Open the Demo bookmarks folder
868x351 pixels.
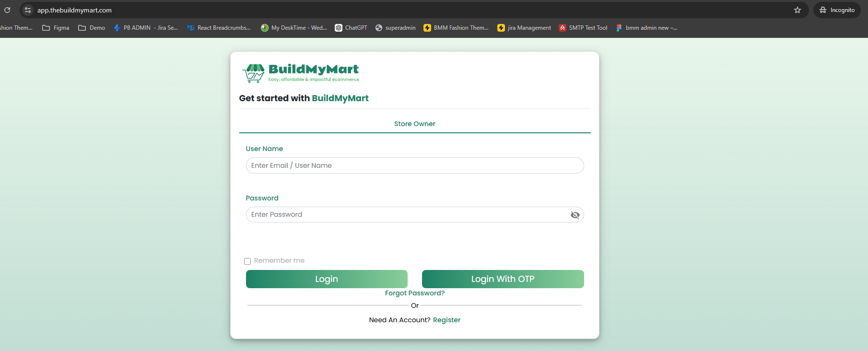(92, 28)
